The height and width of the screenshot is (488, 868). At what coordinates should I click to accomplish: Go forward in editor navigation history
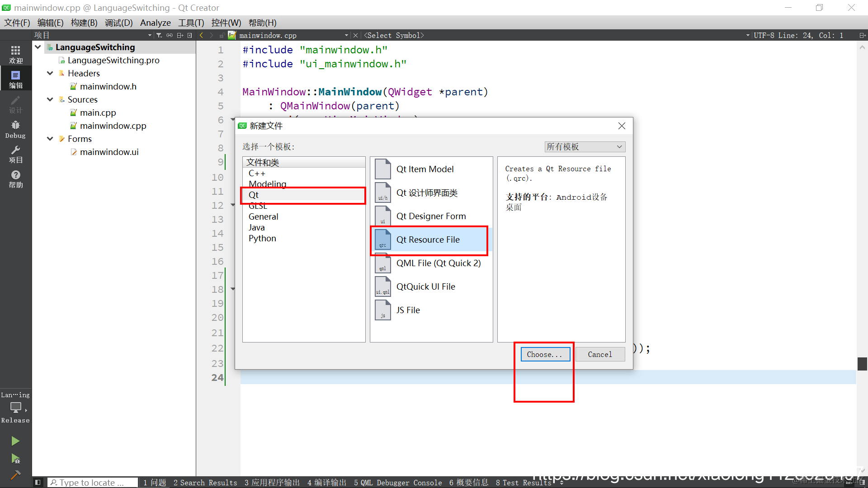tap(211, 35)
